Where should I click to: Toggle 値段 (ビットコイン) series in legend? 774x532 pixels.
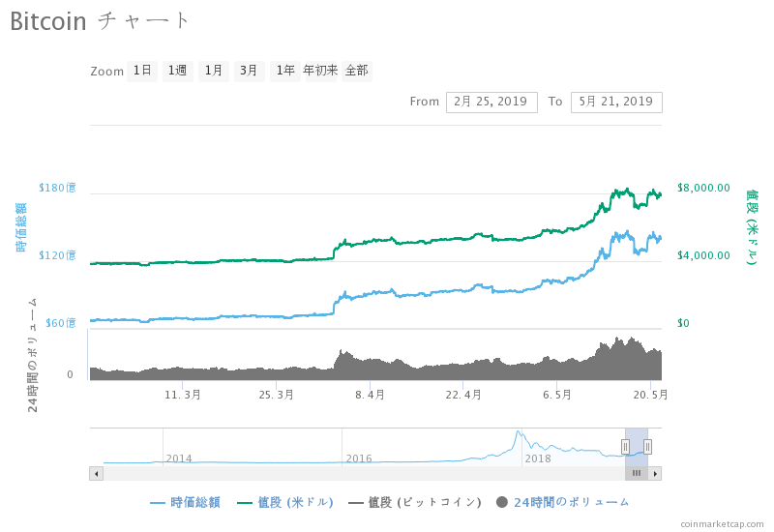[415, 502]
